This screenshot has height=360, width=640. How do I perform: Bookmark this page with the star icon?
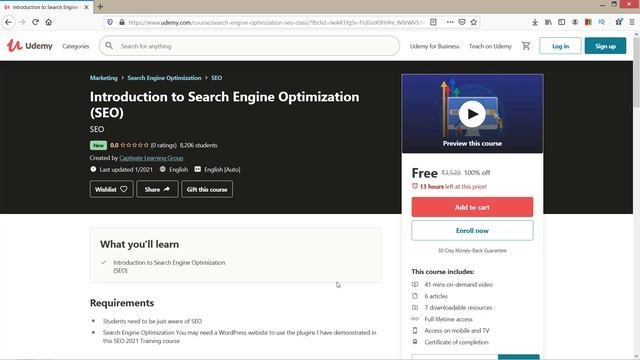pyautogui.click(x=473, y=22)
